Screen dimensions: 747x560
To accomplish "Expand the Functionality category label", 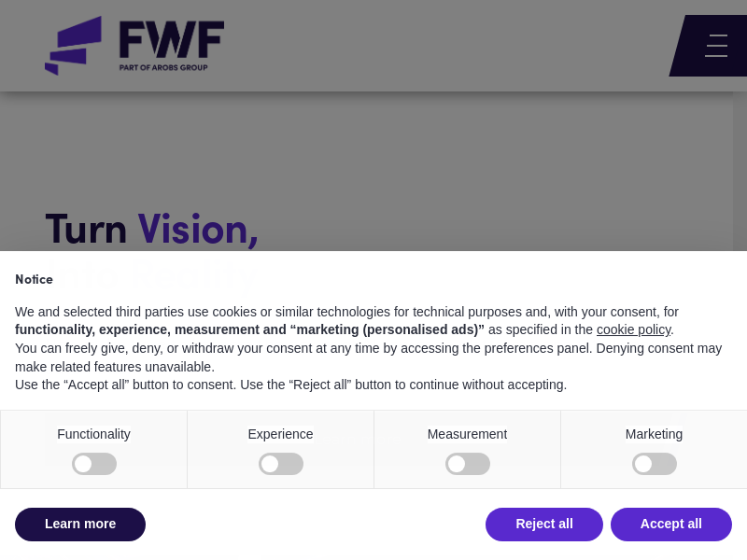I will point(93,434).
